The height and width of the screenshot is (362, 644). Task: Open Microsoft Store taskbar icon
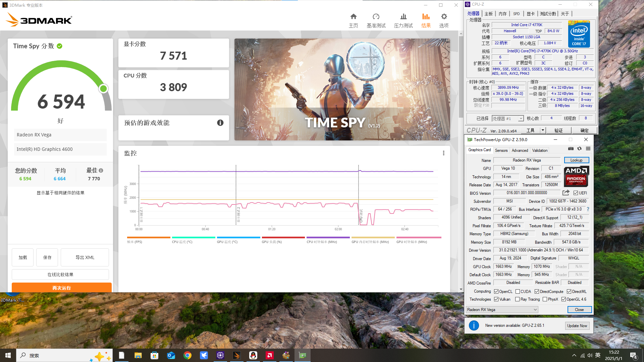[154, 355]
